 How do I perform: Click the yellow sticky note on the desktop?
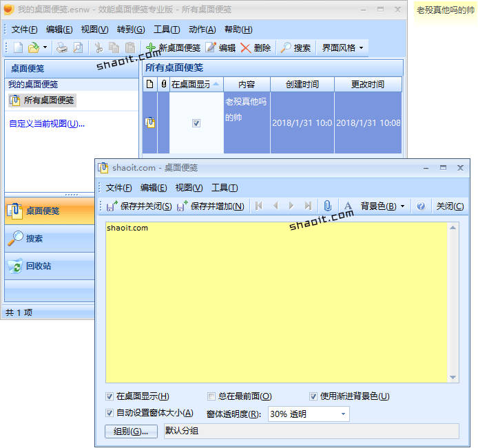[446, 14]
